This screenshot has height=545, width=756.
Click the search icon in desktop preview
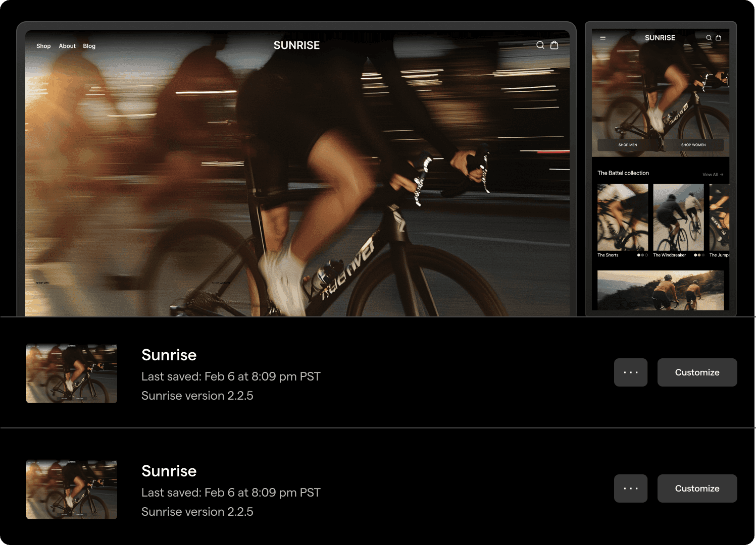tap(540, 45)
